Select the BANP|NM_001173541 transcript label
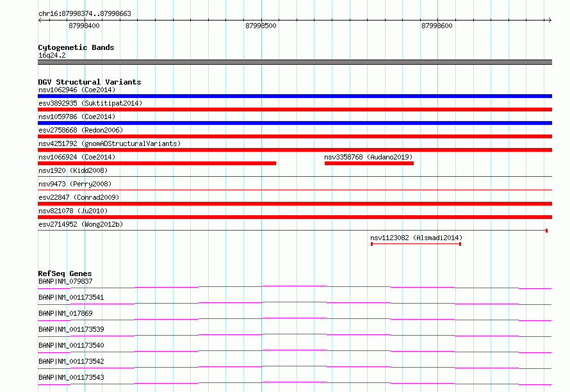 pyautogui.click(x=71, y=297)
